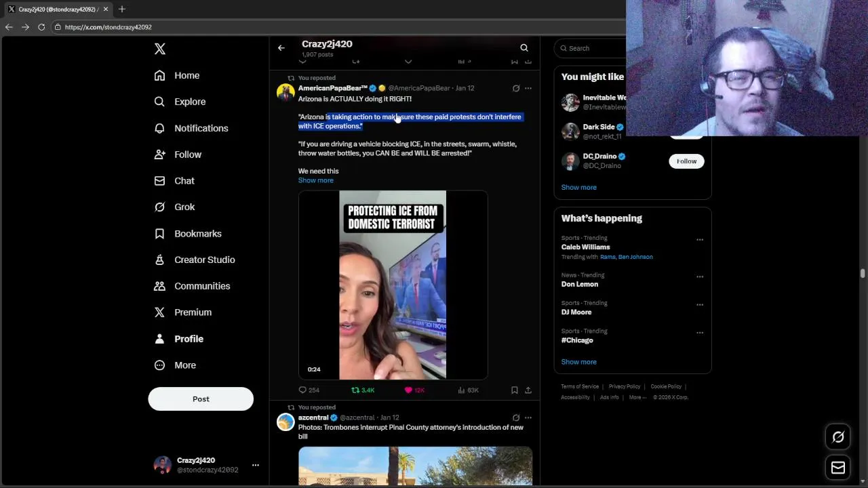View analytics showing 63K views
This screenshot has width=868, height=488.
click(x=469, y=390)
